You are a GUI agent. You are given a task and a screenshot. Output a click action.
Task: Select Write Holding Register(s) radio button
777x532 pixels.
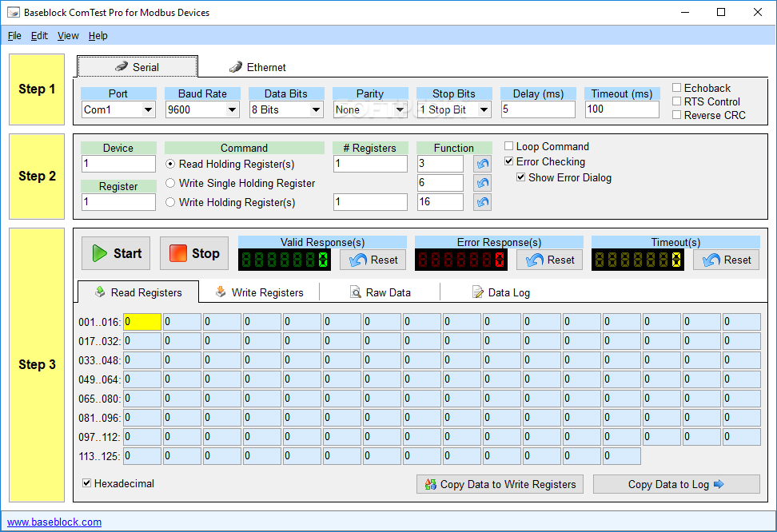170,202
